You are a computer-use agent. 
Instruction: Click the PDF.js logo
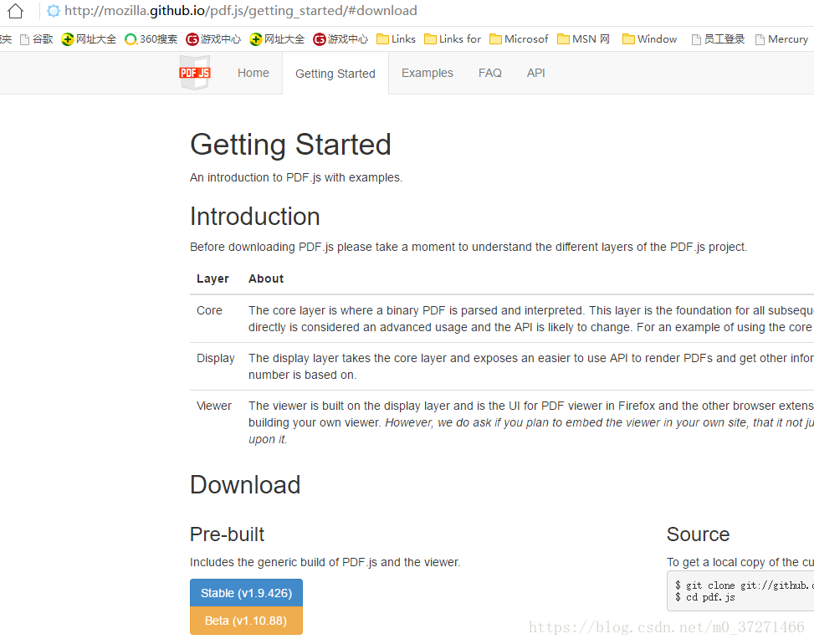click(x=195, y=73)
